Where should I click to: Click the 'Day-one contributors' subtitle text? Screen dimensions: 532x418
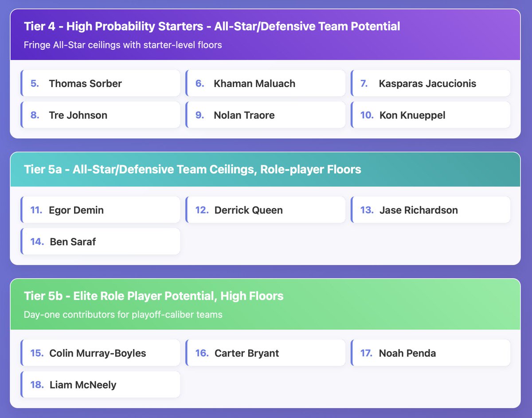(123, 315)
